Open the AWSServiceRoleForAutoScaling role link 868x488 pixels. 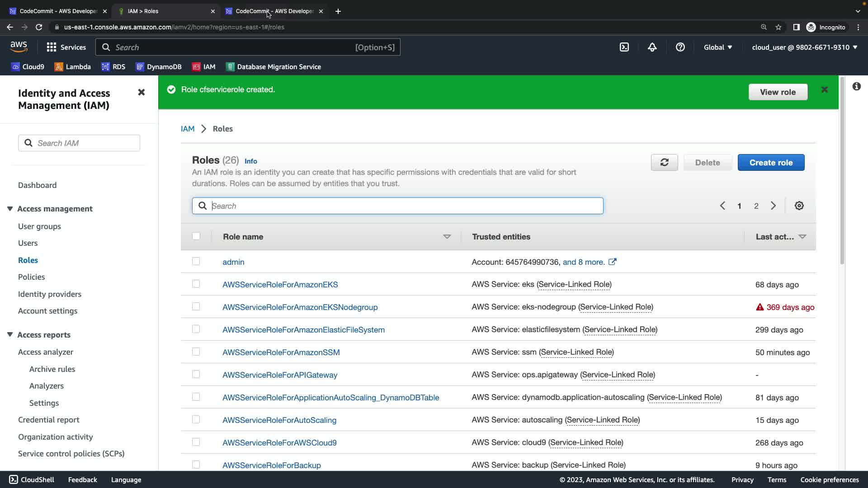[279, 420]
